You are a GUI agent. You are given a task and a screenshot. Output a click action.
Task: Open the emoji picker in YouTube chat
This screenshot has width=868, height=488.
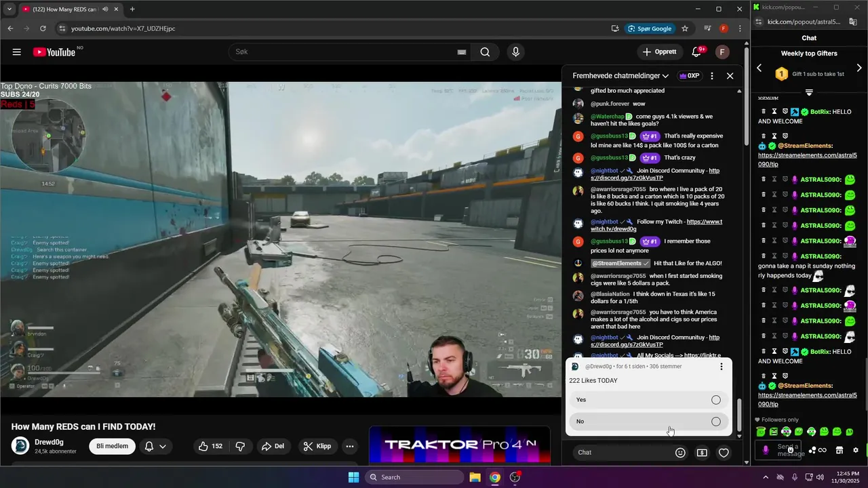tap(680, 453)
